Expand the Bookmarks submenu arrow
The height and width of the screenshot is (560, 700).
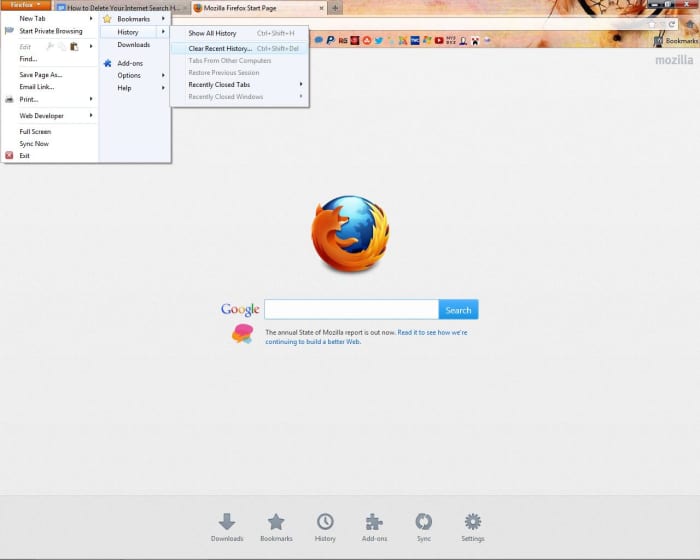pos(163,19)
